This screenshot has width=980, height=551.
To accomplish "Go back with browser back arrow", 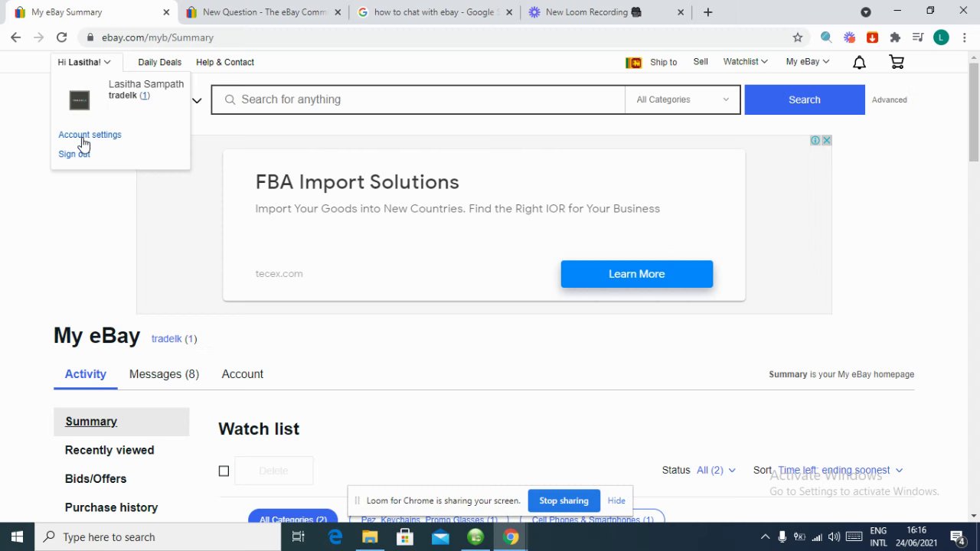I will point(15,37).
